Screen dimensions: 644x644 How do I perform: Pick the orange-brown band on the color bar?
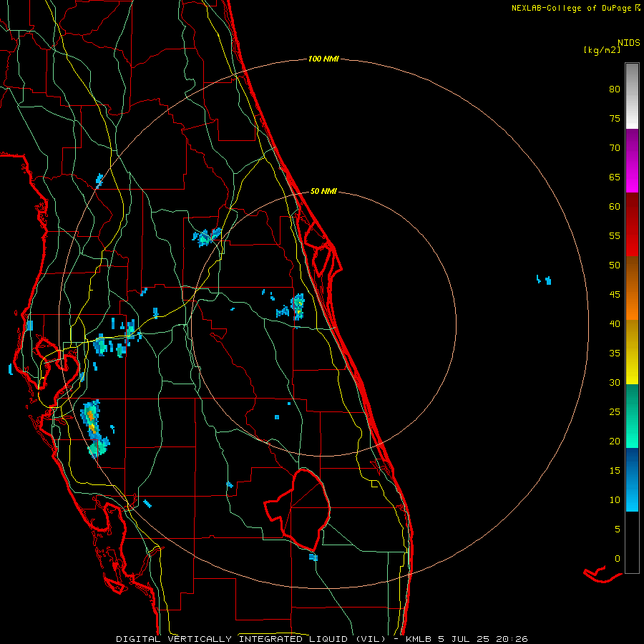632,288
